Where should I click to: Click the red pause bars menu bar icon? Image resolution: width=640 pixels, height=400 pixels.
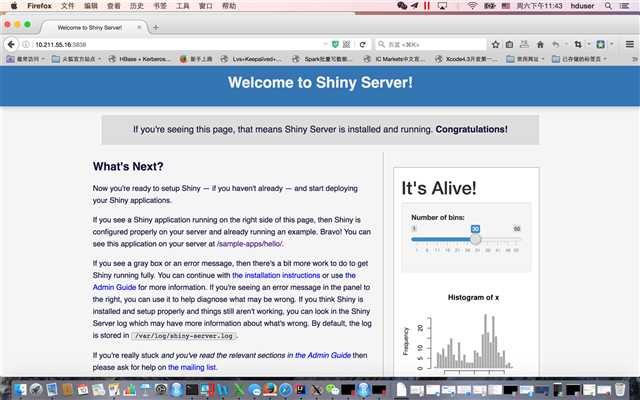(x=427, y=6)
